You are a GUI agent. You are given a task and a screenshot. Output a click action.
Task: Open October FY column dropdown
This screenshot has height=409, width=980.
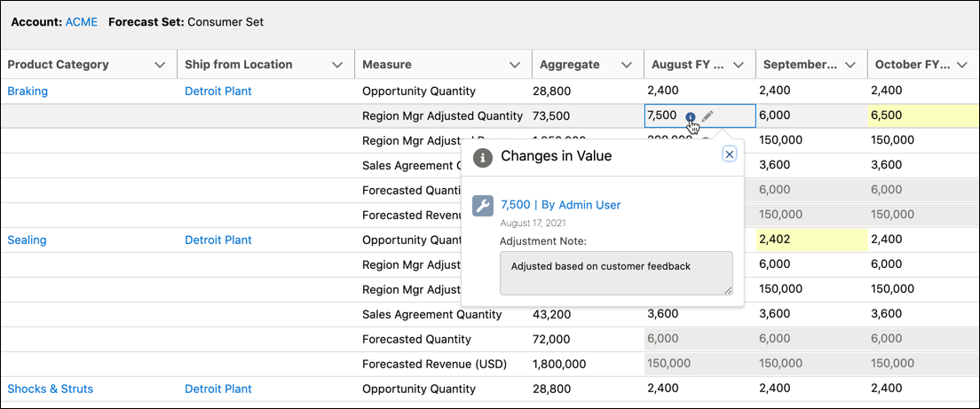[962, 65]
